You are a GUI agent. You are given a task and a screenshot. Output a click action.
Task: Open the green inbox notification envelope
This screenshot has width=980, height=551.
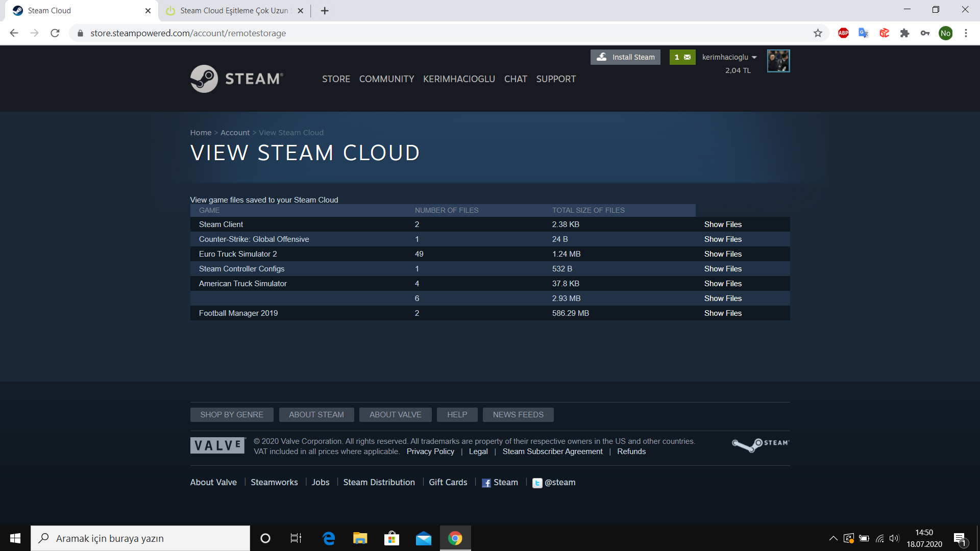pyautogui.click(x=682, y=57)
